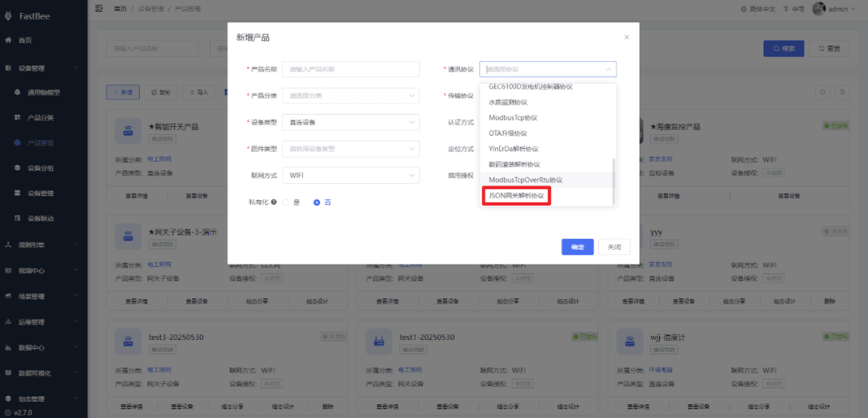Image resolution: width=868 pixels, height=418 pixels.
Task: Expand the 数据可视化 sidebar group
Action: [43, 373]
